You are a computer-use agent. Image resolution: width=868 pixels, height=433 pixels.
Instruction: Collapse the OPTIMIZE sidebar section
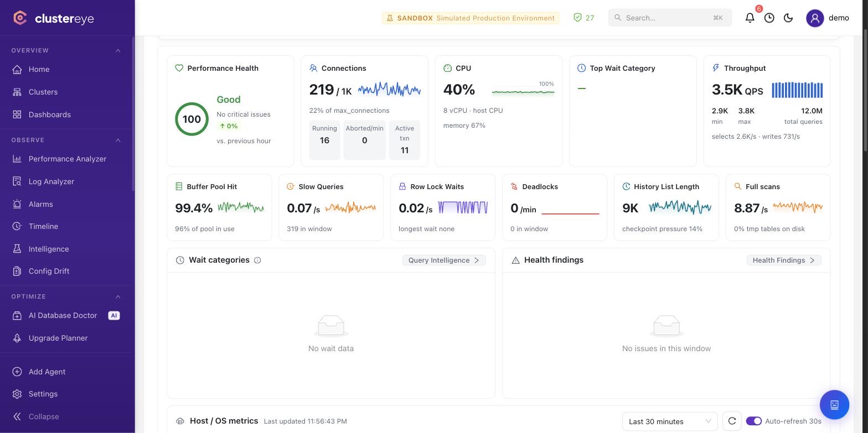point(118,296)
